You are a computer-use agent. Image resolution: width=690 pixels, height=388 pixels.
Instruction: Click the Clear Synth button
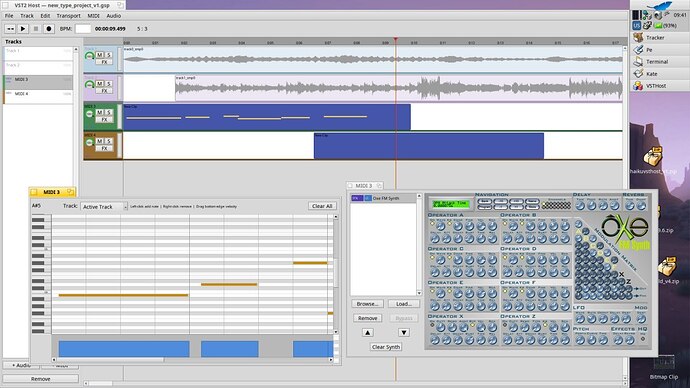point(385,347)
